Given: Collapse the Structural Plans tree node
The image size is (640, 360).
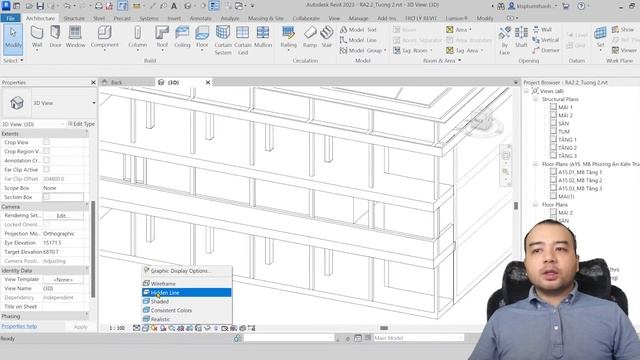Looking at the screenshot, I should coord(535,99).
